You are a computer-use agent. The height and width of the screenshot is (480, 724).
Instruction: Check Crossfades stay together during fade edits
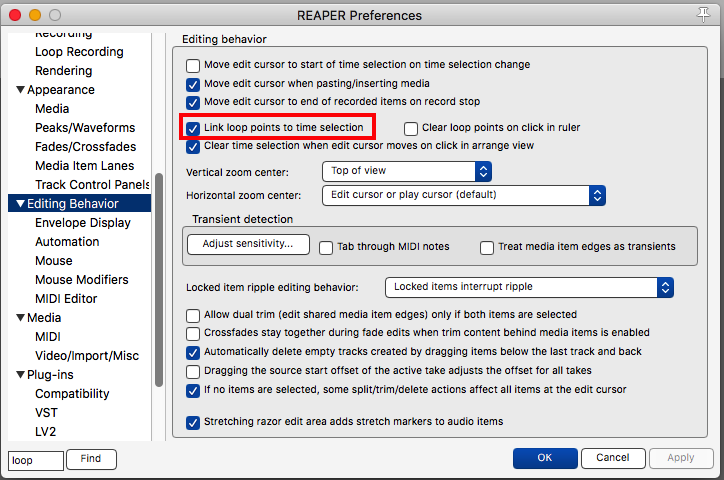pos(193,334)
